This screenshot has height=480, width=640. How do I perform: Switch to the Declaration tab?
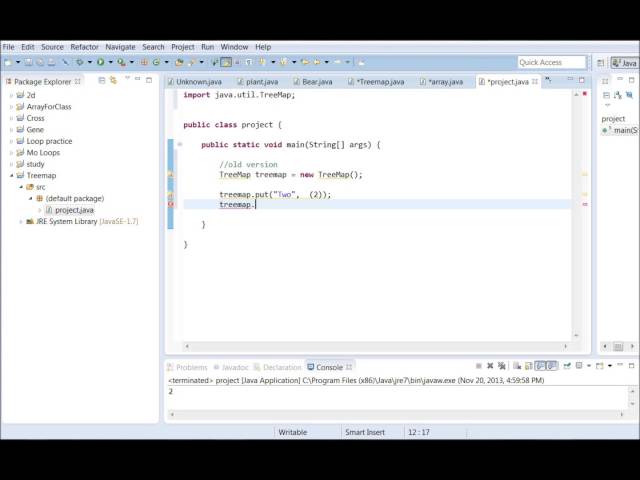(x=277, y=367)
